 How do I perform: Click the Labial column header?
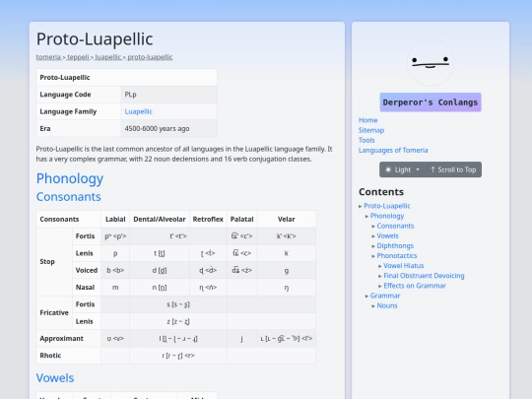115,219
